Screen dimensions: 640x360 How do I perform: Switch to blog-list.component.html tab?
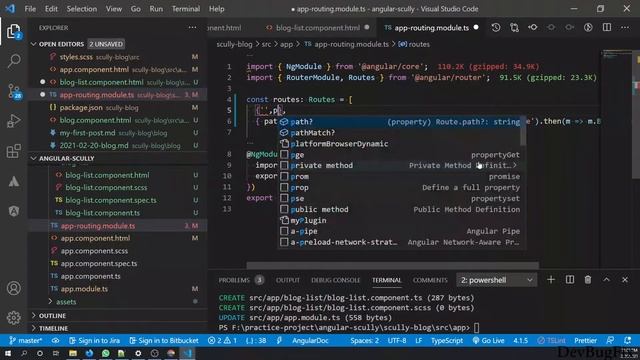(x=317, y=28)
